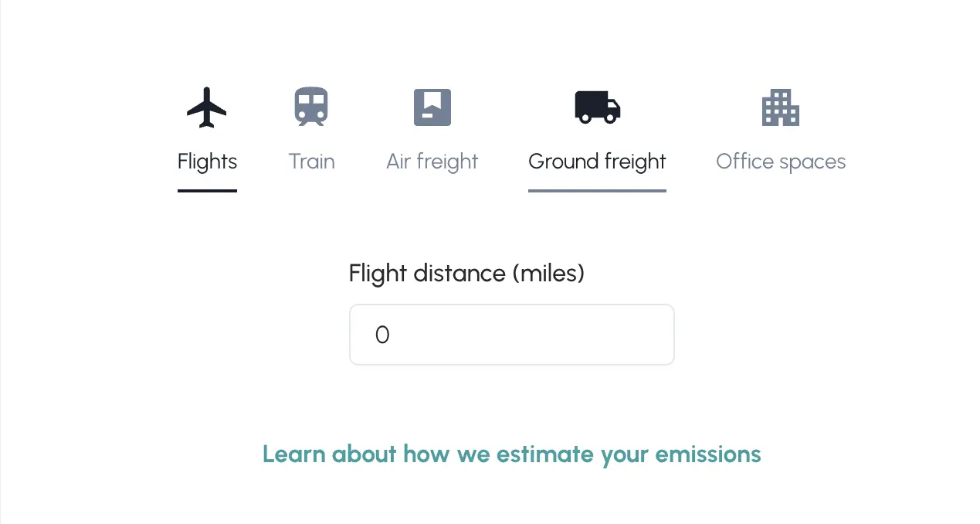The image size is (980, 524).
Task: Switch to the Train tab label
Action: pyautogui.click(x=311, y=162)
